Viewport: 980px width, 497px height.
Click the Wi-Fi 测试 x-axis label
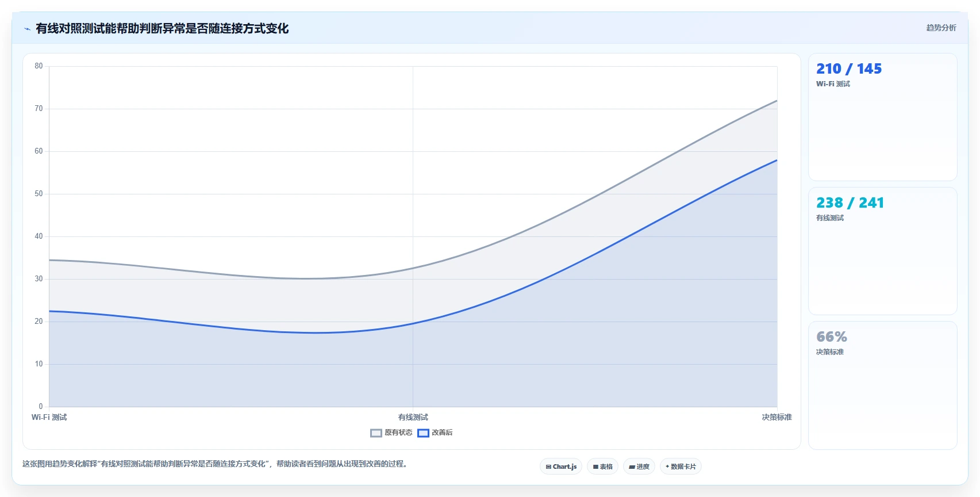(49, 417)
